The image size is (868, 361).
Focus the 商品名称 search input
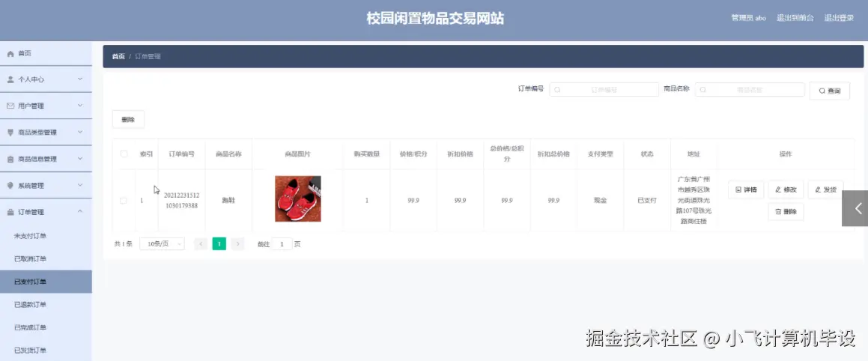point(750,90)
